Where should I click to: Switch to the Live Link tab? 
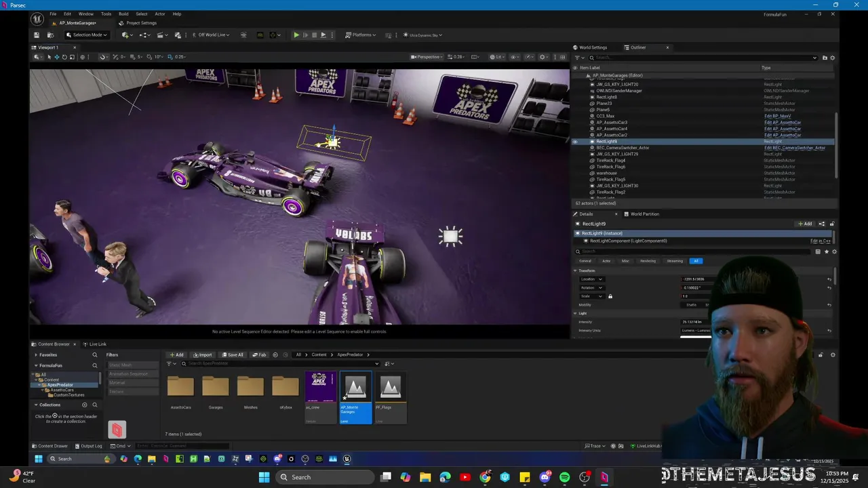(95, 344)
